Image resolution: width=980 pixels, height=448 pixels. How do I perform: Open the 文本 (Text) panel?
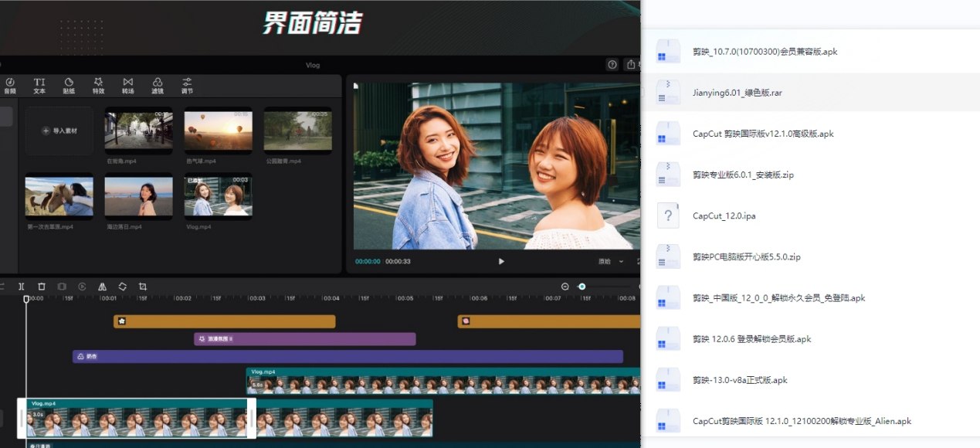coord(39,85)
